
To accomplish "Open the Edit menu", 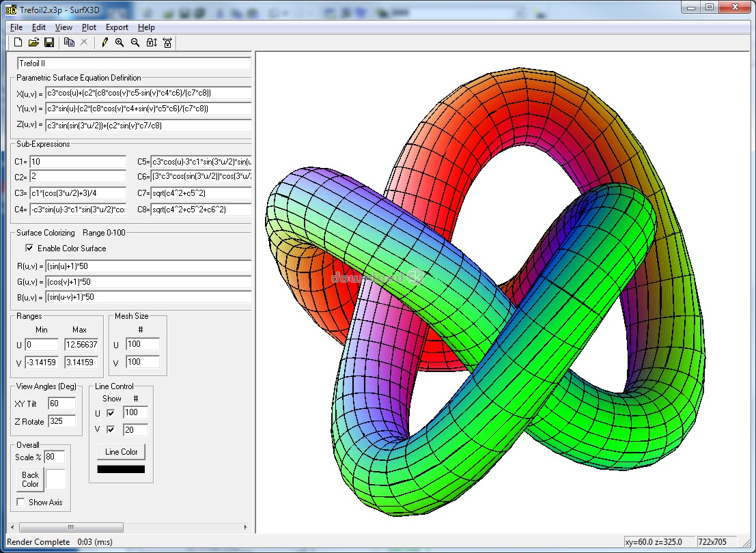I will (x=38, y=27).
